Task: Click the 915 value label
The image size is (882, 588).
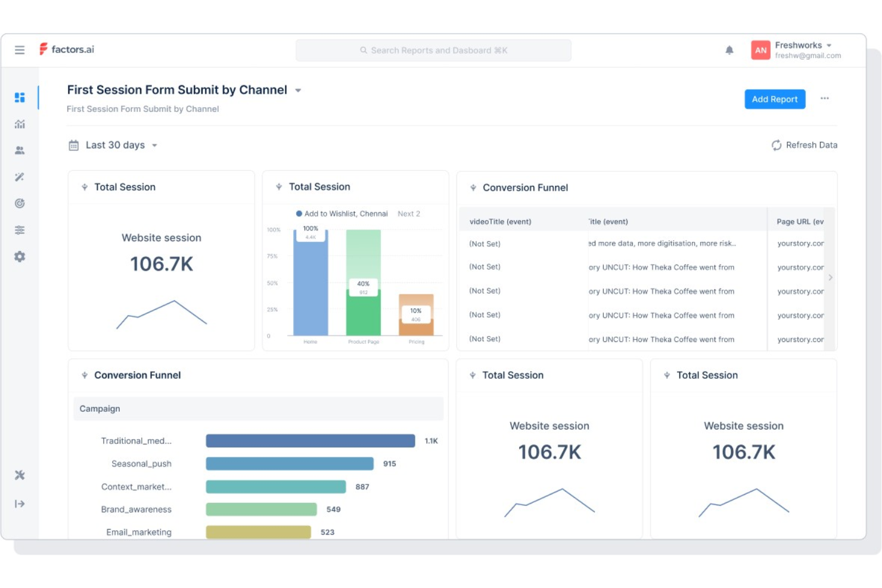Action: pos(390,463)
